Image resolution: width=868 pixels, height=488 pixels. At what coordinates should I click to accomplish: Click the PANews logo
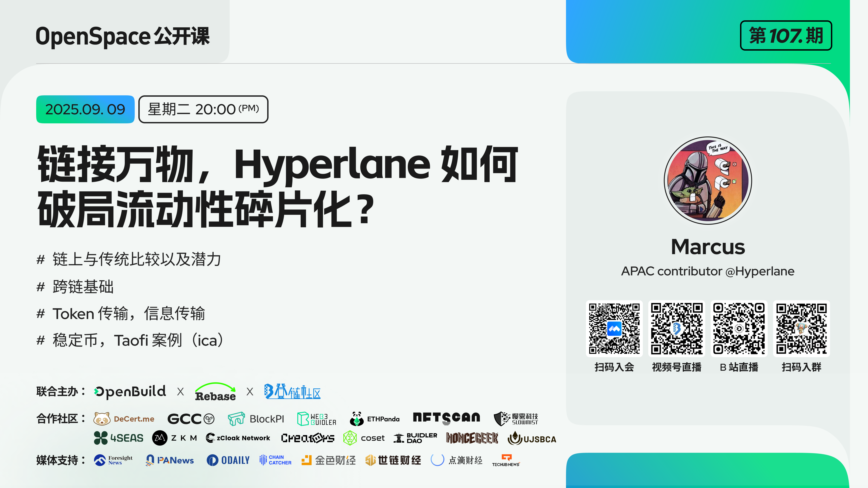click(x=170, y=460)
